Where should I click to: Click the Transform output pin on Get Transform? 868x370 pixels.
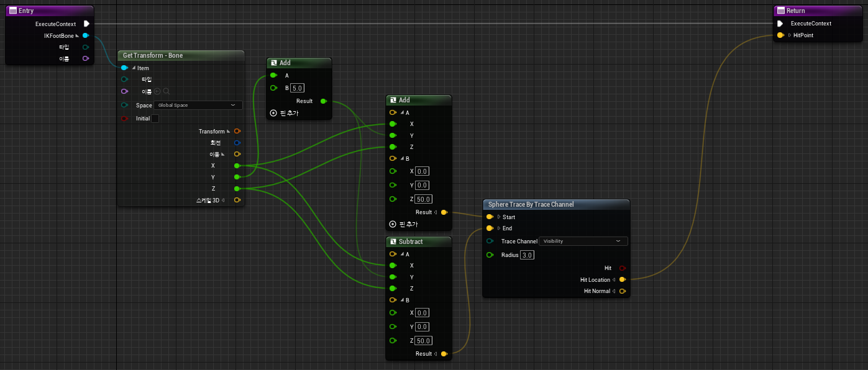coord(237,132)
